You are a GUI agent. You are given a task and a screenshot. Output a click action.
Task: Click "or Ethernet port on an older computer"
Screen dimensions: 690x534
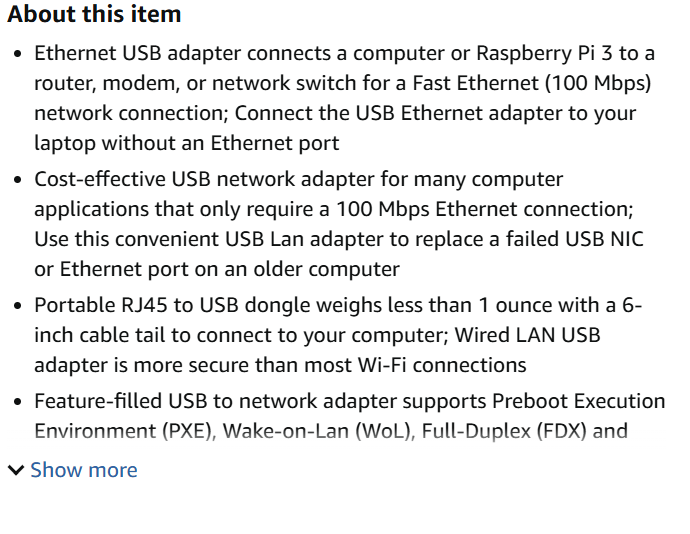pos(217,269)
